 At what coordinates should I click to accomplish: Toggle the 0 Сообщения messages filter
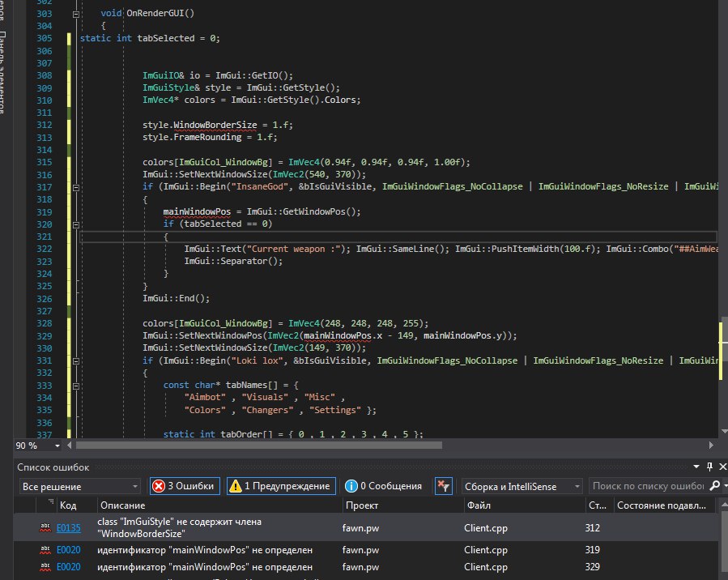[383, 486]
